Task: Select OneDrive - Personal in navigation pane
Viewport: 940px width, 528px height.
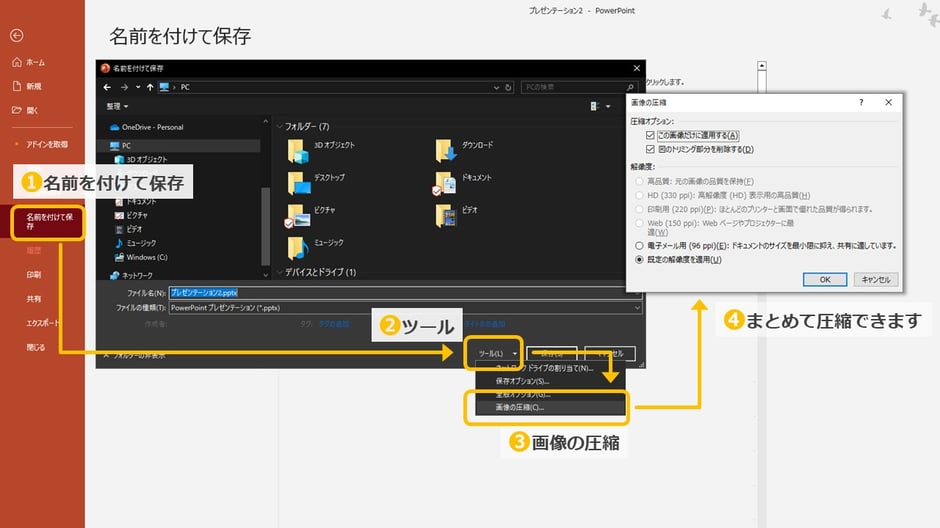Action: (152, 127)
